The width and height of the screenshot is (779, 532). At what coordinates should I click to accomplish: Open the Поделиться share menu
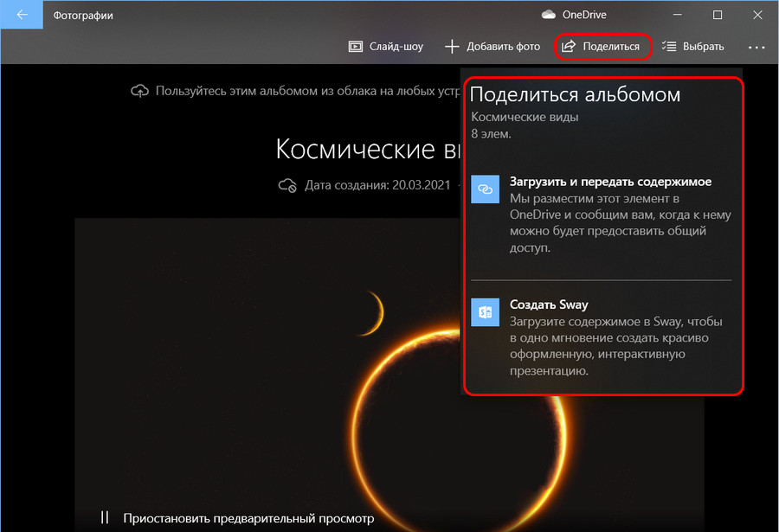(602, 47)
